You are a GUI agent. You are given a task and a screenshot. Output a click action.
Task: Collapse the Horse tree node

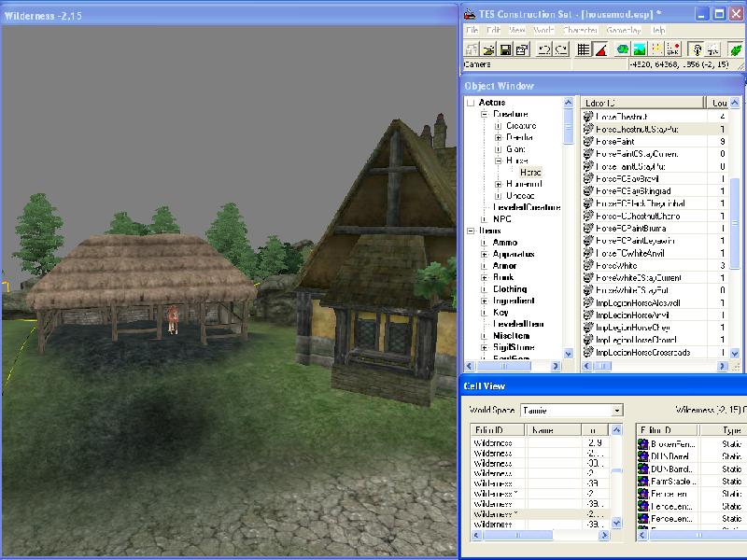click(x=499, y=161)
